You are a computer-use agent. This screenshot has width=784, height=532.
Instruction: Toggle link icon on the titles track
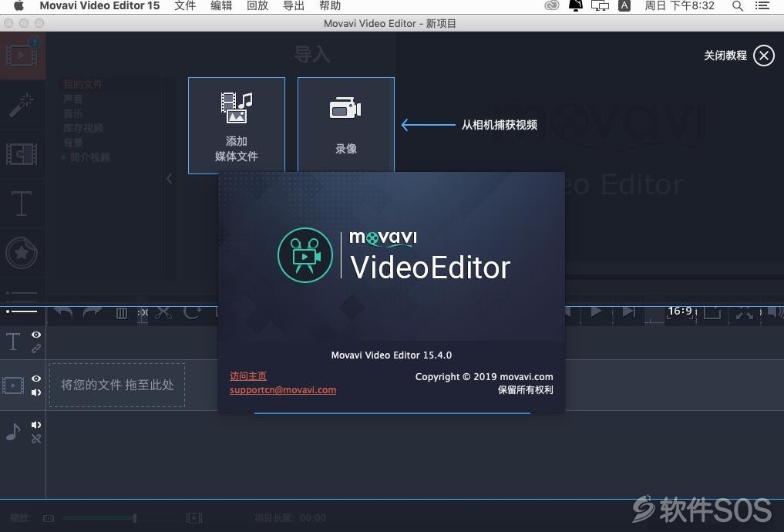point(36,348)
